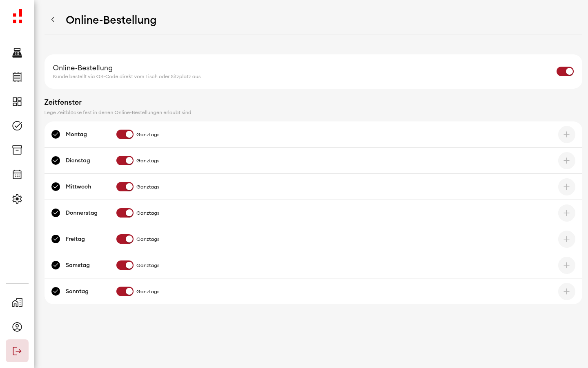Click the Sonntag day label
The image size is (588, 368).
pos(77,292)
